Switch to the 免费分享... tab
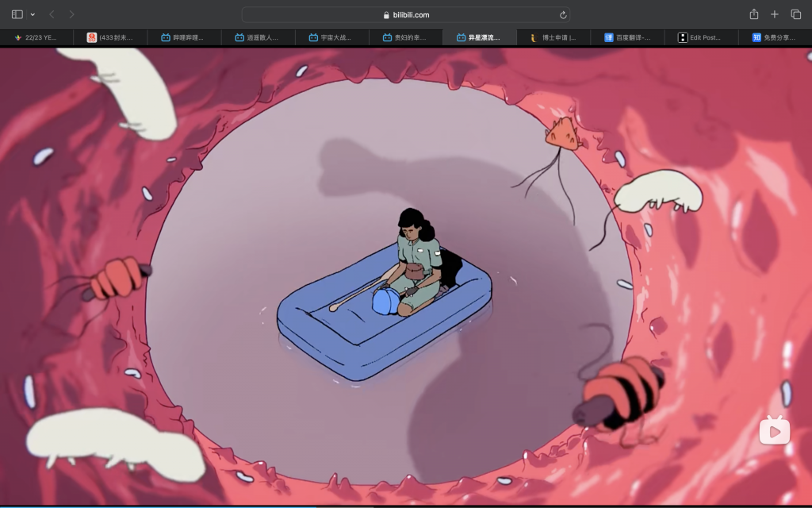The height and width of the screenshot is (508, 812). (776, 37)
